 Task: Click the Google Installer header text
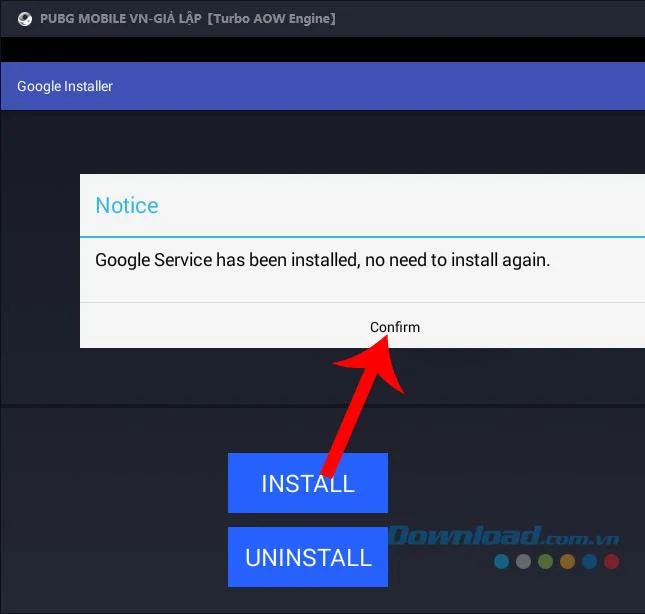(x=65, y=86)
